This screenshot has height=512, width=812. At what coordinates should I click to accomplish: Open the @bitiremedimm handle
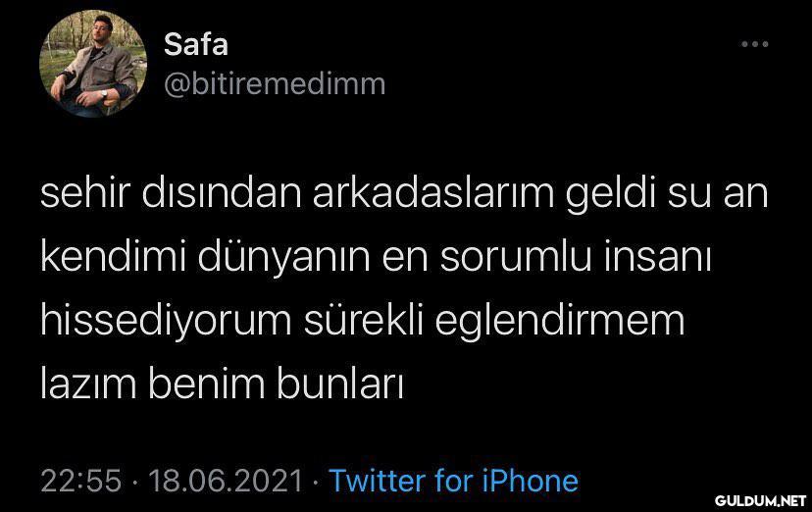[275, 84]
